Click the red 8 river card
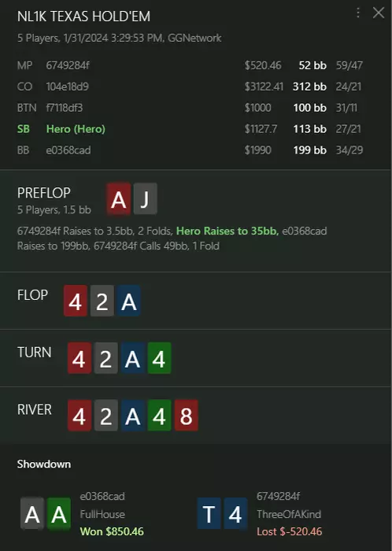 click(187, 416)
